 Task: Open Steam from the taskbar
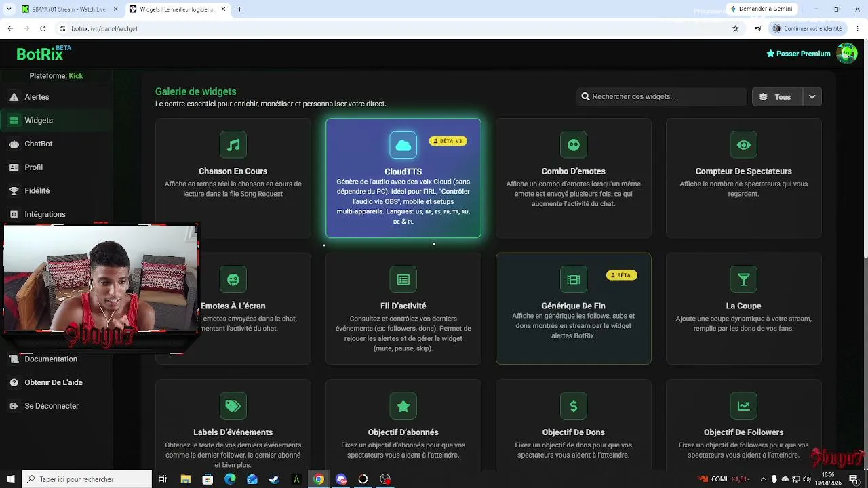pyautogui.click(x=274, y=479)
